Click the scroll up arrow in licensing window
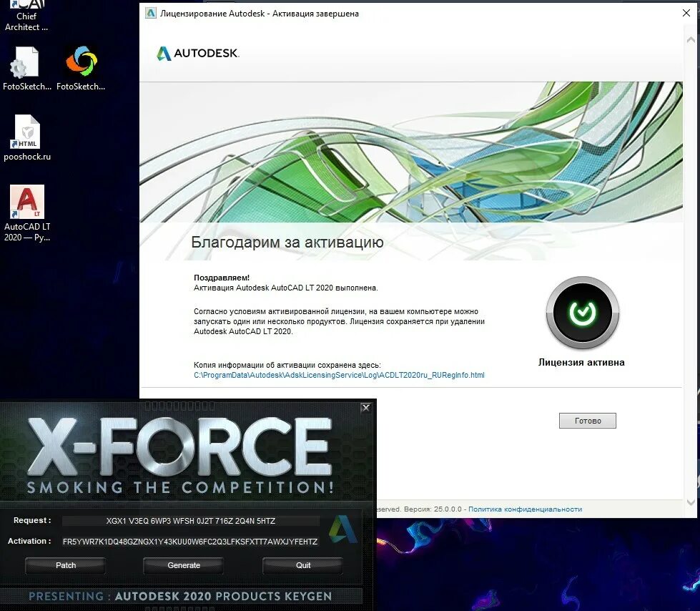Image resolution: width=700 pixels, height=611 pixels. 691,40
